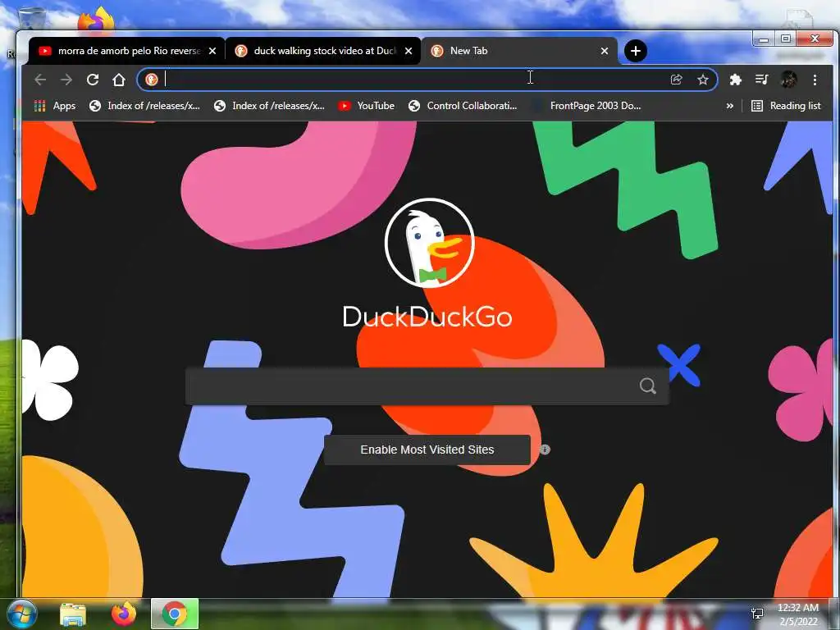Close the morra de amorb tab
840x630 pixels.
click(212, 51)
